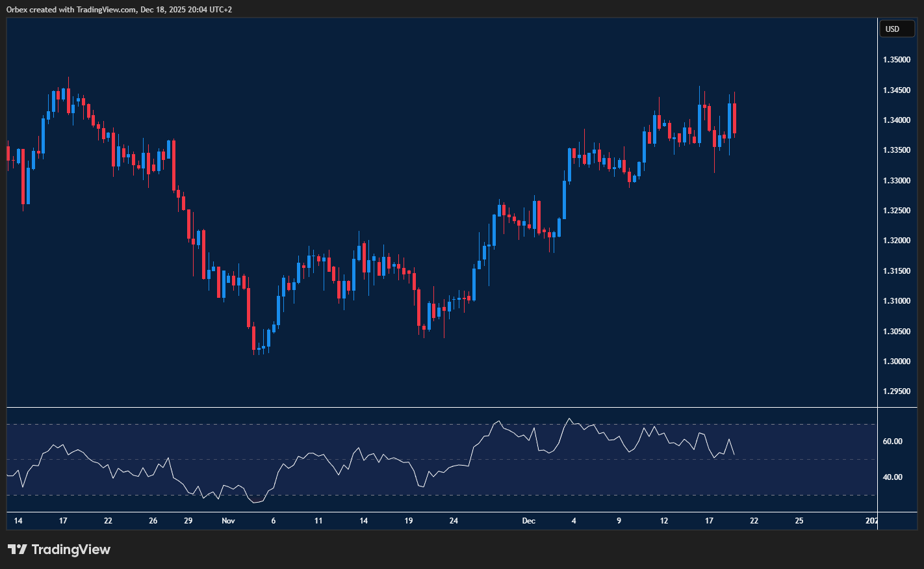Select the Dec marker on time axis
This screenshot has height=569, width=924.
pos(529,521)
